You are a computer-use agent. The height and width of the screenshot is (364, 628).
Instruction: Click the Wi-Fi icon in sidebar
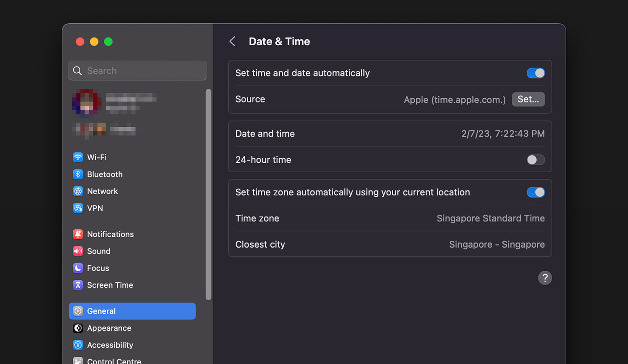[78, 157]
